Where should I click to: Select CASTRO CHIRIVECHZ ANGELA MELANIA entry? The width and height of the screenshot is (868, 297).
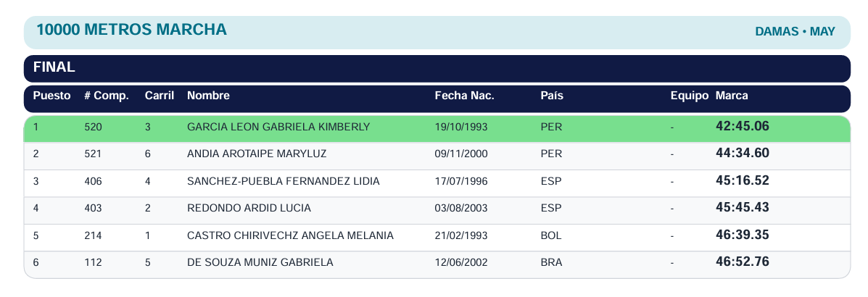point(290,235)
